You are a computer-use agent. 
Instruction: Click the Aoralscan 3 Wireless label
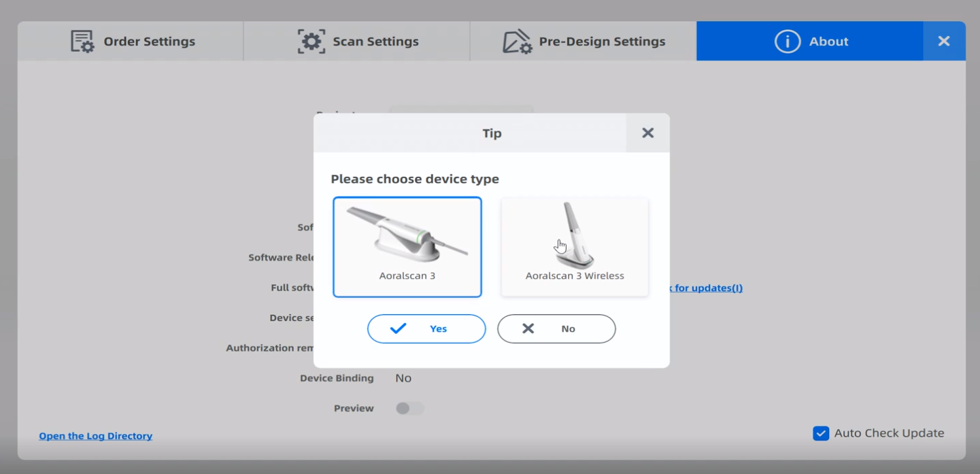tap(575, 275)
